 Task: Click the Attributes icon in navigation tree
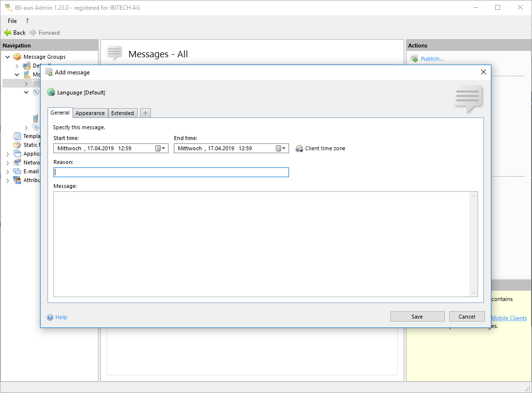pyautogui.click(x=17, y=180)
